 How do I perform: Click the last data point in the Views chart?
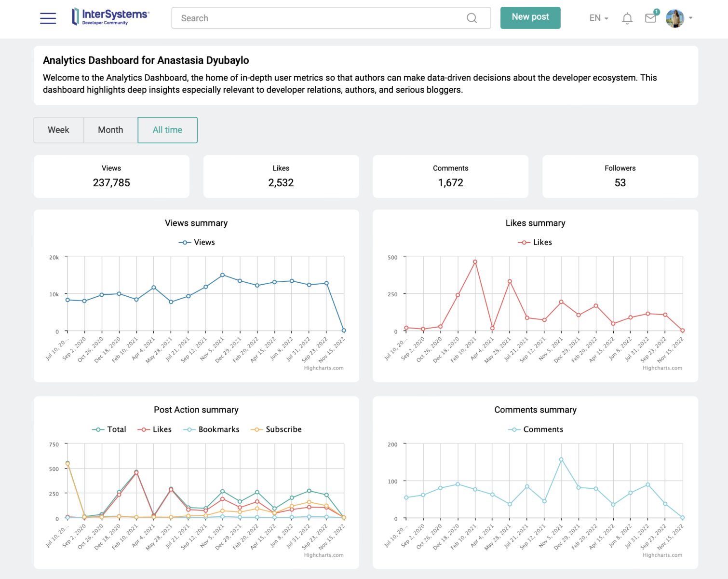(x=344, y=331)
